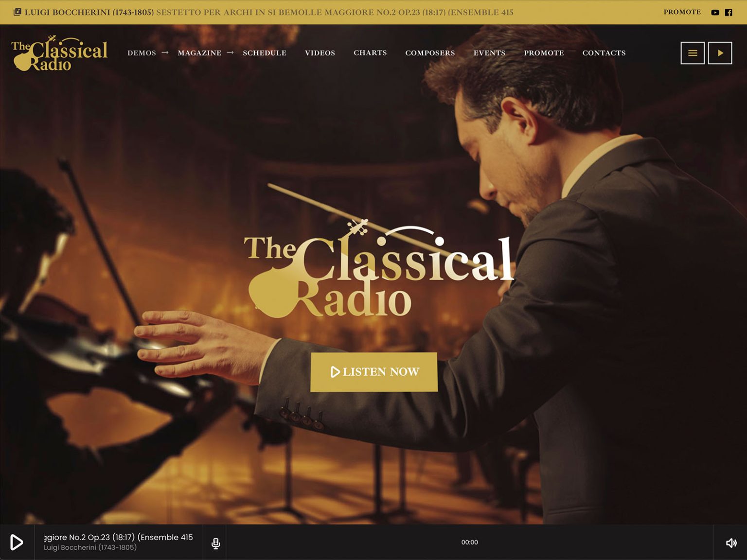747x560 pixels.
Task: Open the Facebook icon in top bar
Action: click(x=729, y=12)
